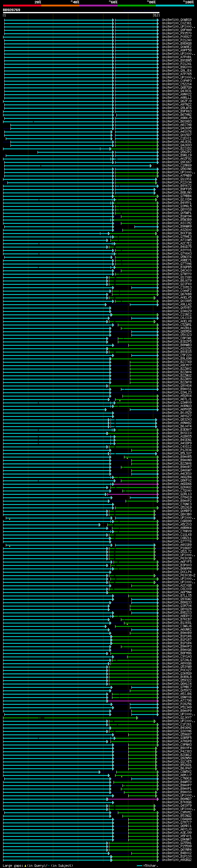The height and width of the screenshot is (868, 197).
Task: Open hit UniRef100_P93570
Action: (176, 33)
